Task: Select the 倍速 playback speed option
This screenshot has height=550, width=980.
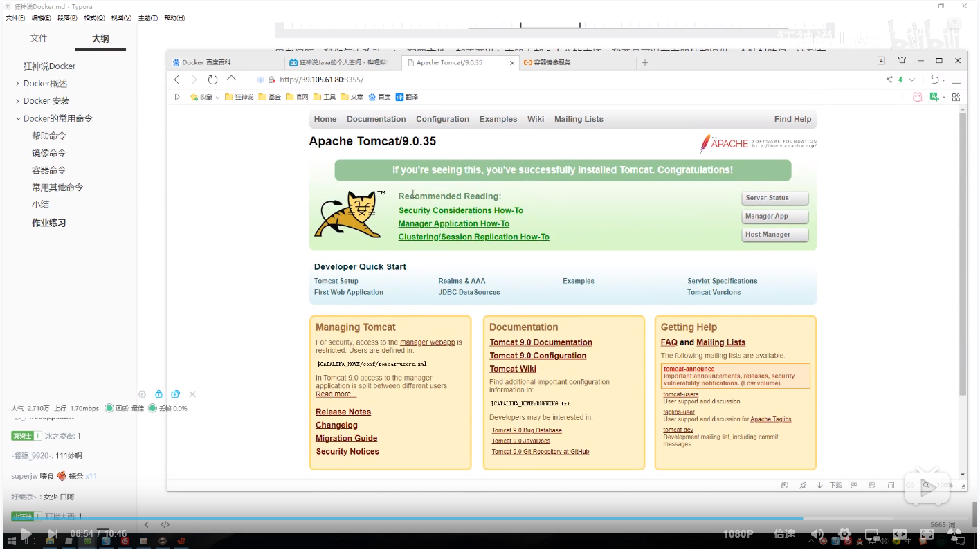Action: [784, 534]
